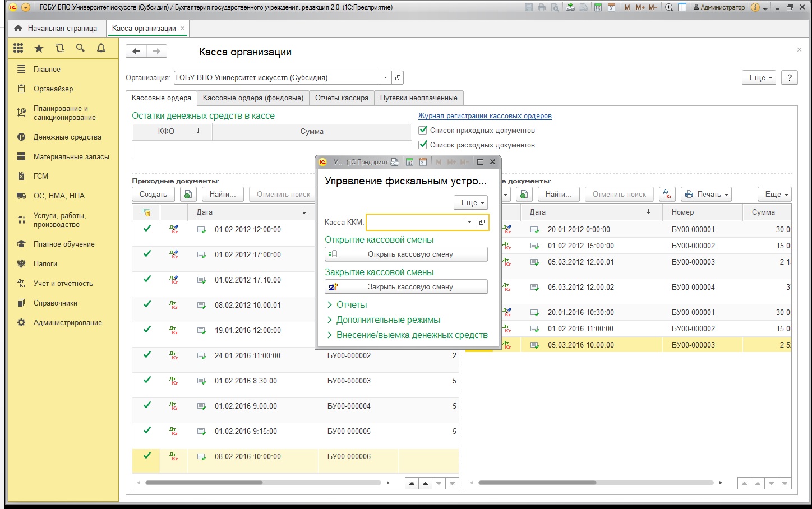Navigate forward with right arrow button
Screen dimensions: 812x509
coord(156,52)
